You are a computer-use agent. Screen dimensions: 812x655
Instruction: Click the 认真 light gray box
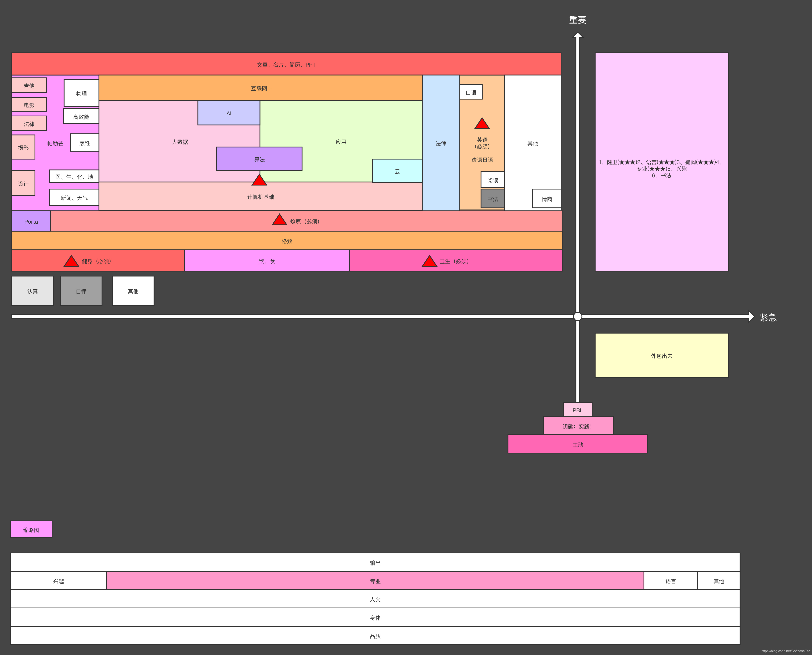click(x=32, y=291)
